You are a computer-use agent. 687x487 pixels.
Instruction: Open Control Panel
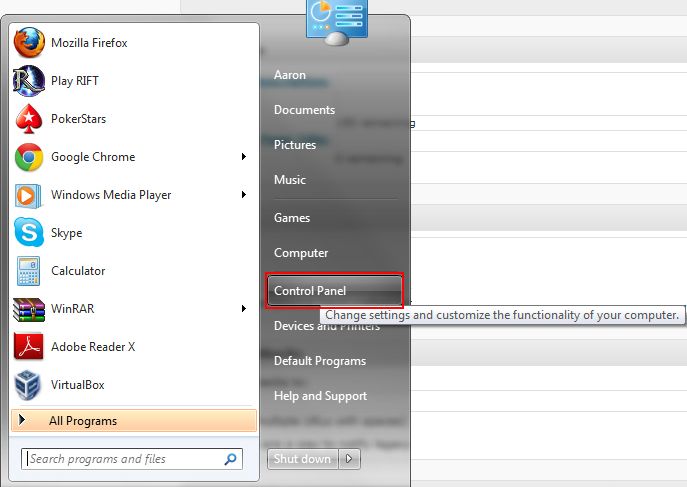pos(334,291)
